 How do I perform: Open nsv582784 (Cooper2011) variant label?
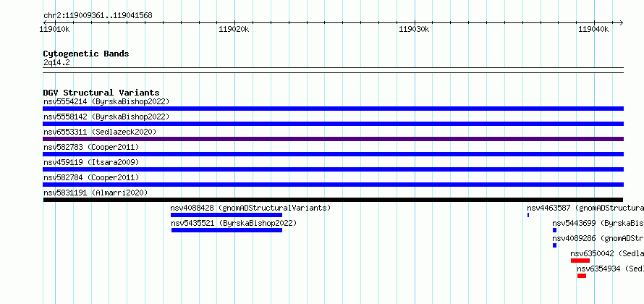pyautogui.click(x=91, y=177)
